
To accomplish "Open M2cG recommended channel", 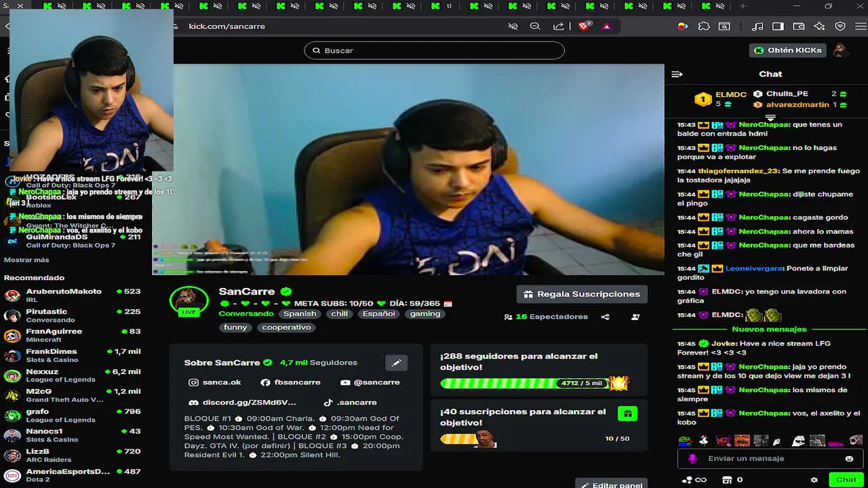I will [x=72, y=395].
